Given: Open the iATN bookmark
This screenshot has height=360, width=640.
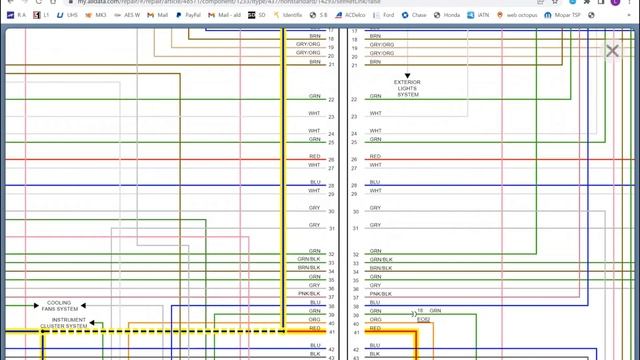Looking at the screenshot, I should [478, 15].
